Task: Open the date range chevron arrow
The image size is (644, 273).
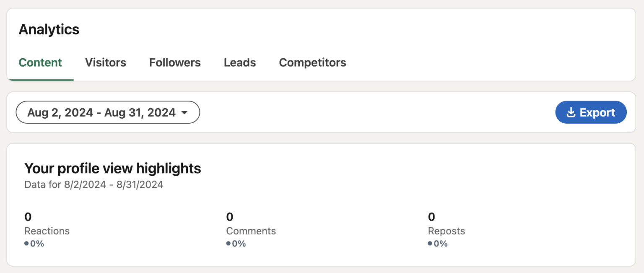Action: tap(184, 112)
